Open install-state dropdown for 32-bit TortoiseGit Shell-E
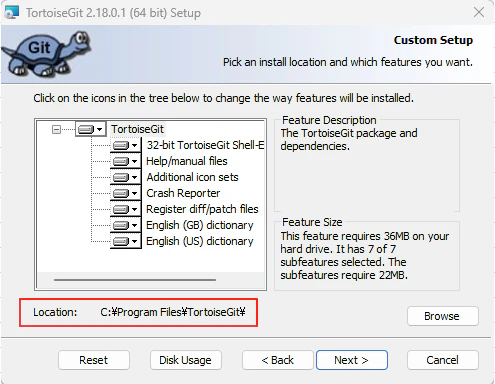The height and width of the screenshot is (384, 495). [x=126, y=145]
